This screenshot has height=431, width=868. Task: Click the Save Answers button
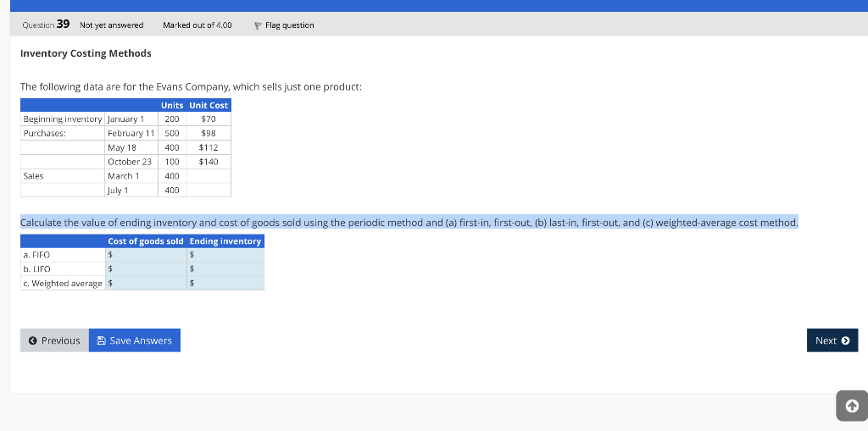pyautogui.click(x=135, y=340)
